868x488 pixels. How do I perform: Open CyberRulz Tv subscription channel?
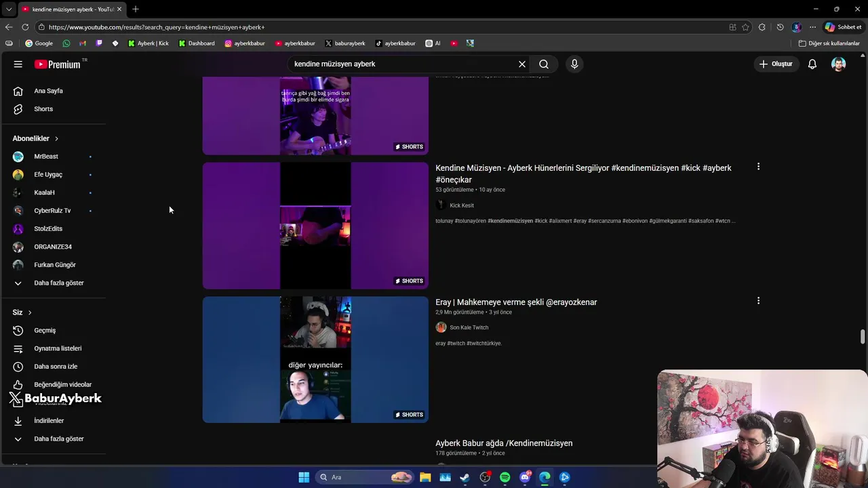[54, 211]
